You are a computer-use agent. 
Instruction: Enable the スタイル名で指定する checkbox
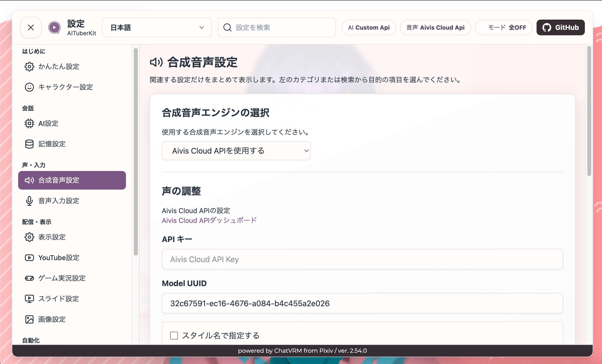click(174, 335)
